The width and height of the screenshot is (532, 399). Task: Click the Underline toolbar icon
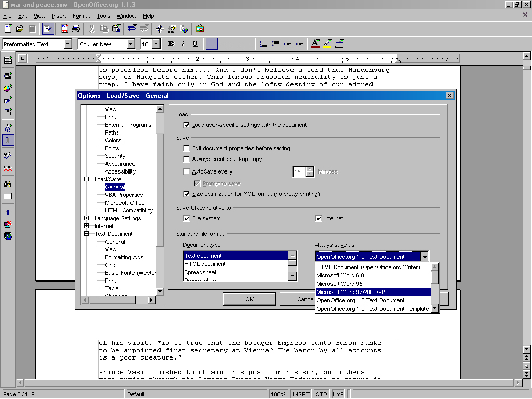195,44
